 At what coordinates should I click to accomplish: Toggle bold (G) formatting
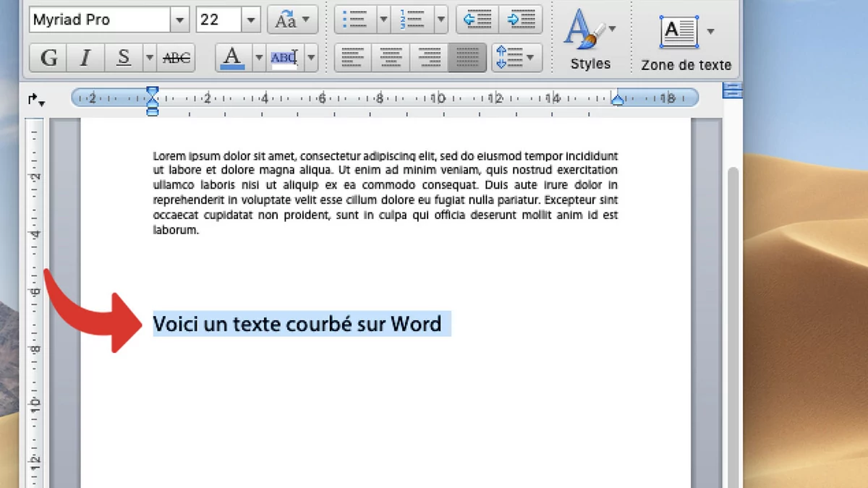(x=49, y=58)
